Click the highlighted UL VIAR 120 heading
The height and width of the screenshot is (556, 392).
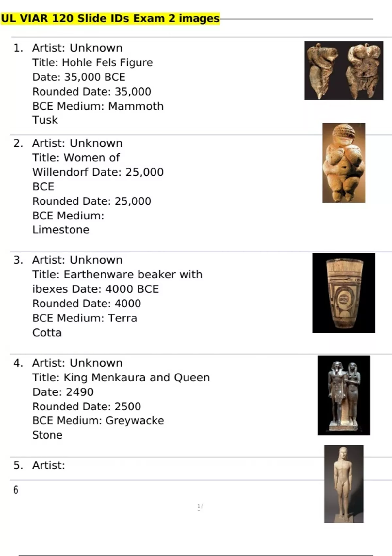tap(110, 18)
